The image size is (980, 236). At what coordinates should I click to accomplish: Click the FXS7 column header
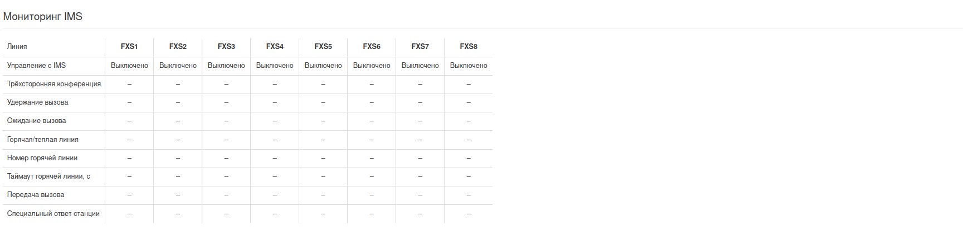[420, 47]
